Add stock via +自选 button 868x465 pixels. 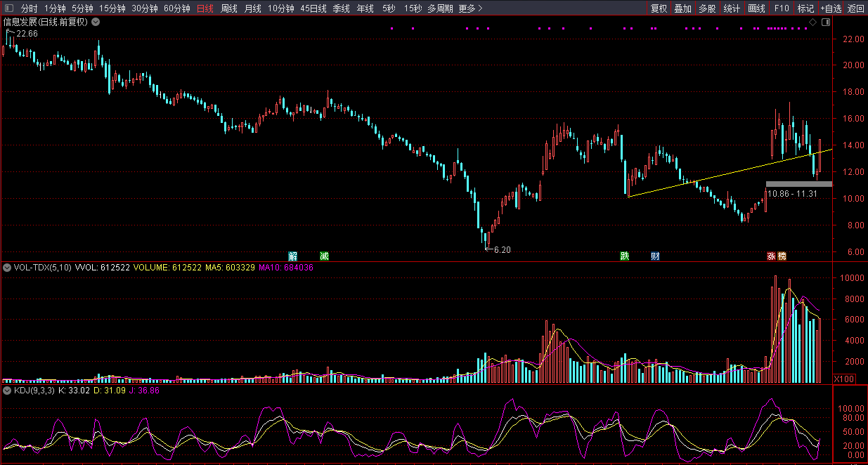point(830,8)
